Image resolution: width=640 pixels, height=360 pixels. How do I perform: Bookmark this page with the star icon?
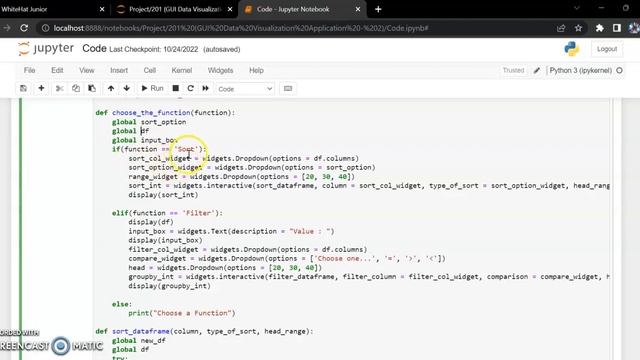point(578,28)
